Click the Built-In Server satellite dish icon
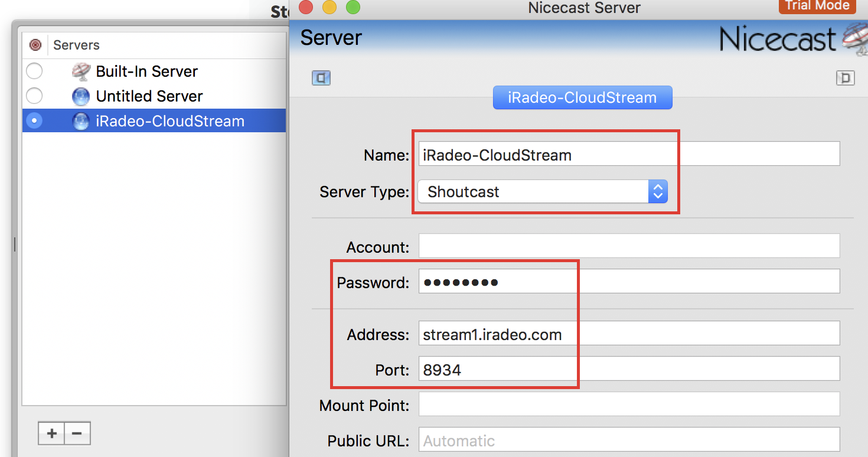This screenshot has width=868, height=457. [81, 71]
